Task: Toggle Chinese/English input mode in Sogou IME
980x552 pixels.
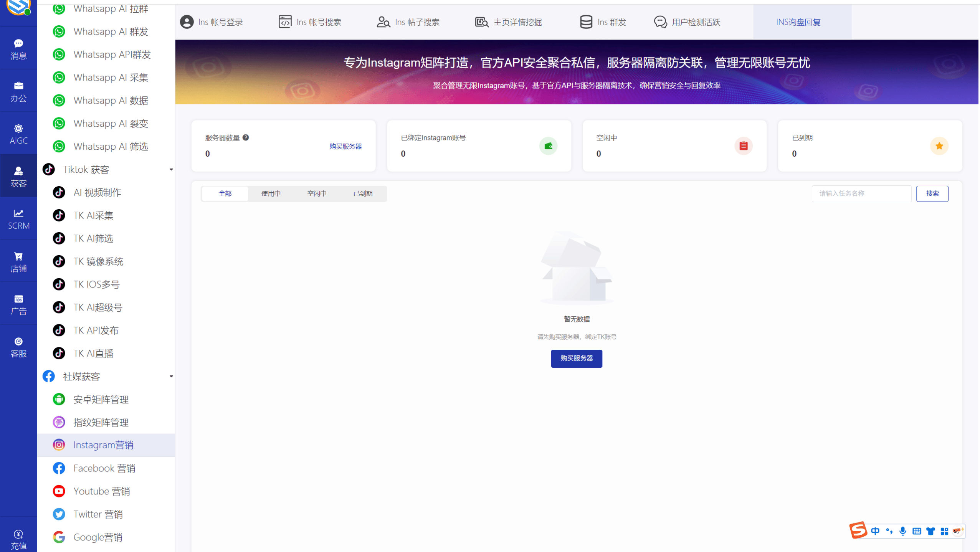Action: tap(876, 531)
